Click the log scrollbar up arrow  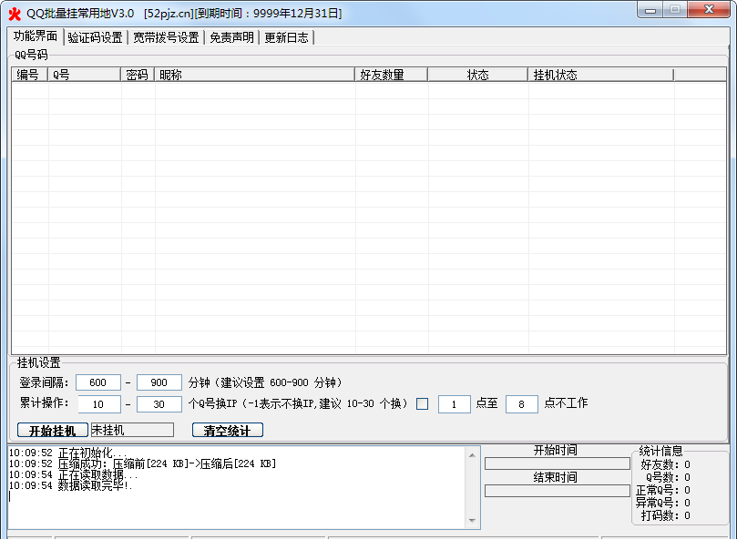click(x=473, y=455)
